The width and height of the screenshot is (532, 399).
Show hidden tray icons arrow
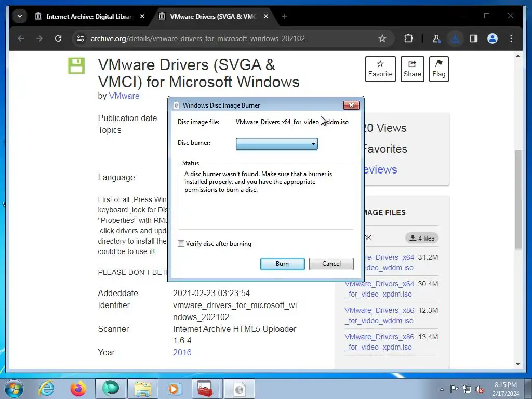(x=442, y=389)
